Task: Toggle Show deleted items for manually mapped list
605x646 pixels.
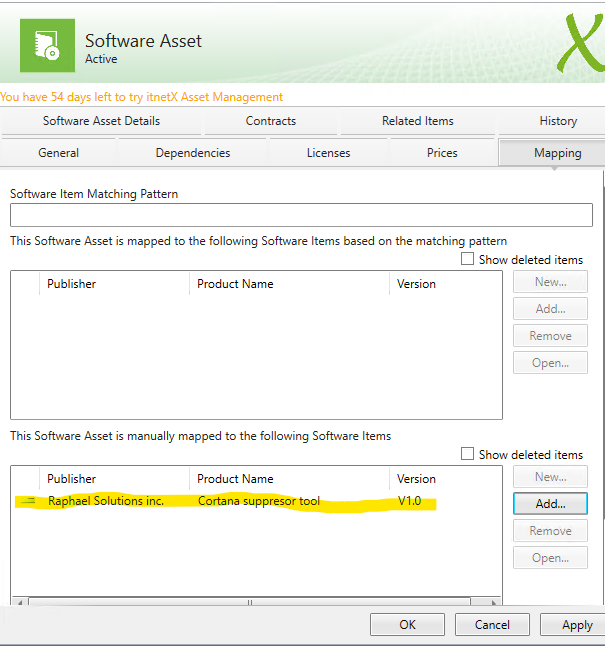Action: [x=468, y=454]
